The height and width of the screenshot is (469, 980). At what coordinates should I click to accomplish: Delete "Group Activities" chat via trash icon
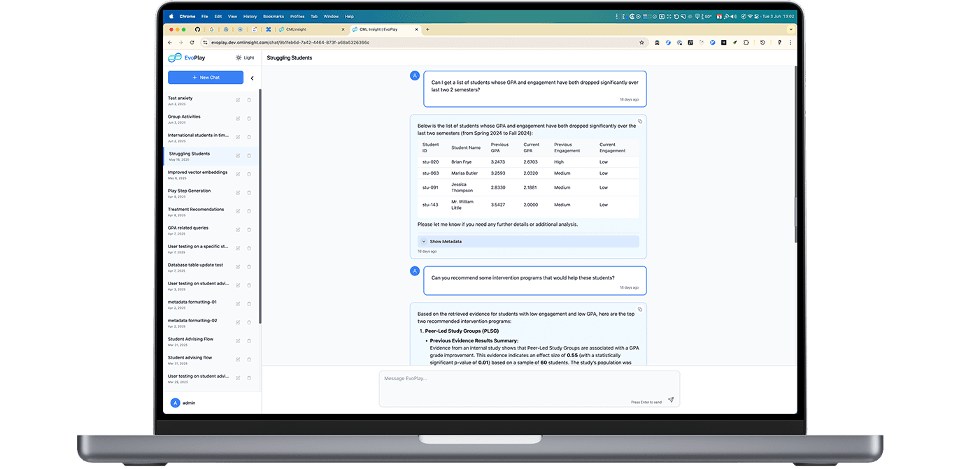pos(249,118)
